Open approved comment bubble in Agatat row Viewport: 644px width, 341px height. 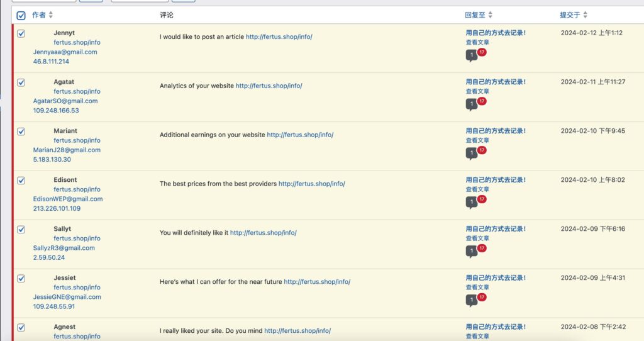tap(471, 104)
